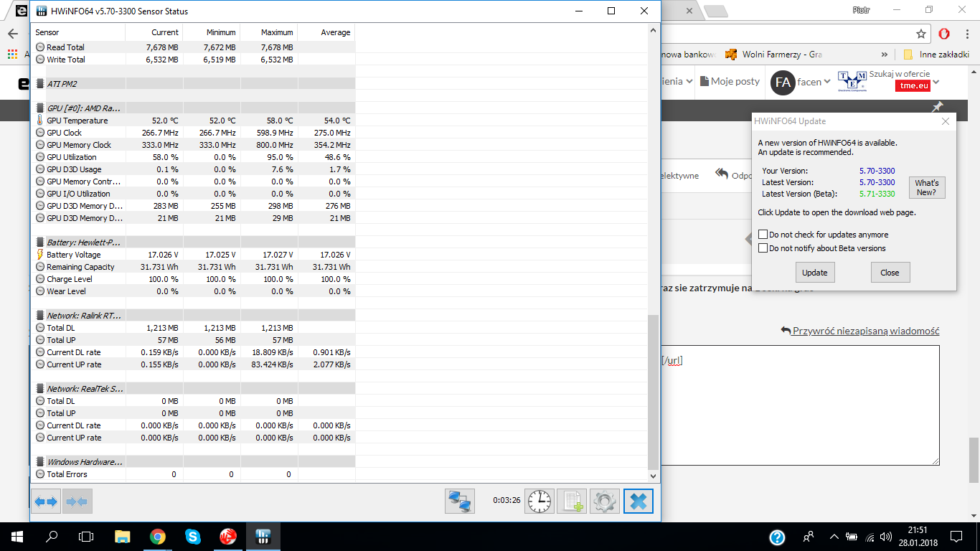Dismiss the HWiNFO64 Update dialog with the X

pos(946,121)
